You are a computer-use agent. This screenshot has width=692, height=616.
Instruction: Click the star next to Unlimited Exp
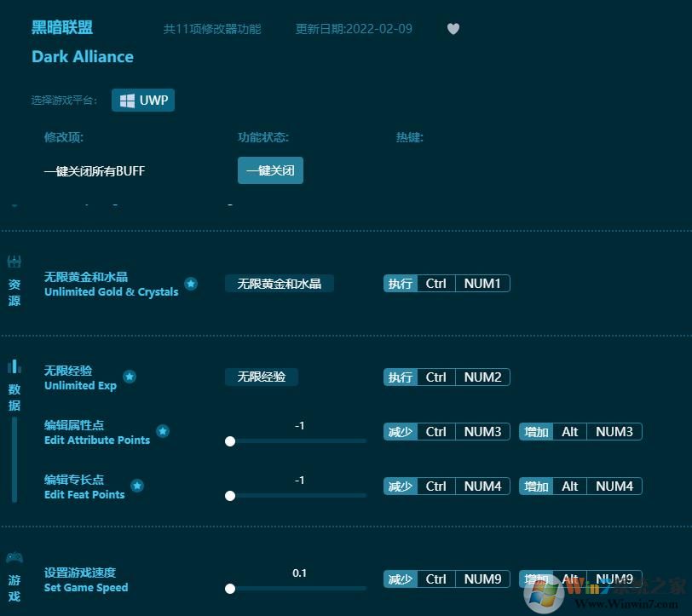tap(130, 377)
